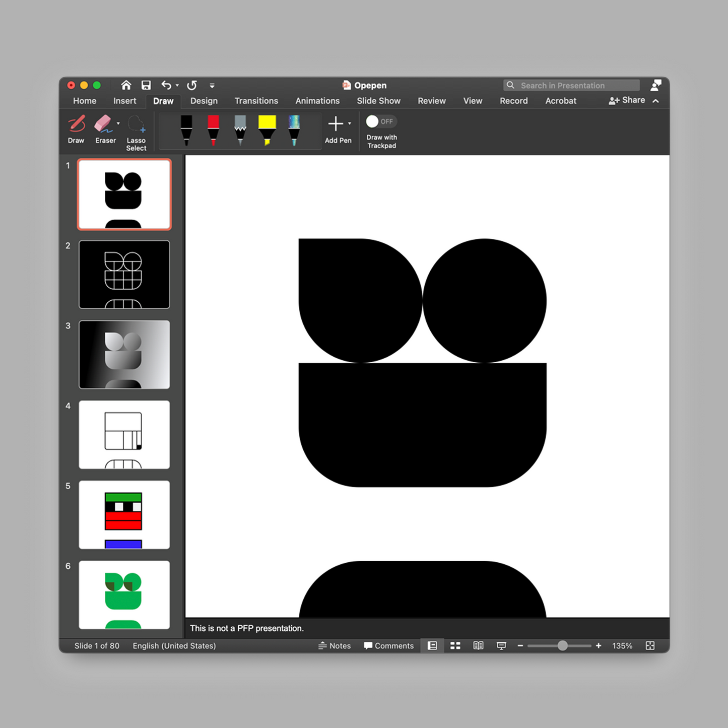Viewport: 728px width, 728px height.
Task: Click the Search in Presentation field
Action: pyautogui.click(x=571, y=85)
